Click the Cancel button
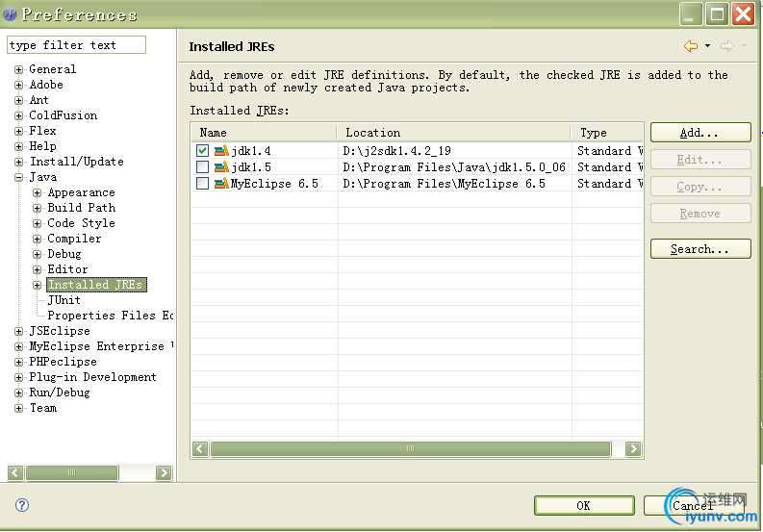This screenshot has width=763, height=532. coord(694,506)
